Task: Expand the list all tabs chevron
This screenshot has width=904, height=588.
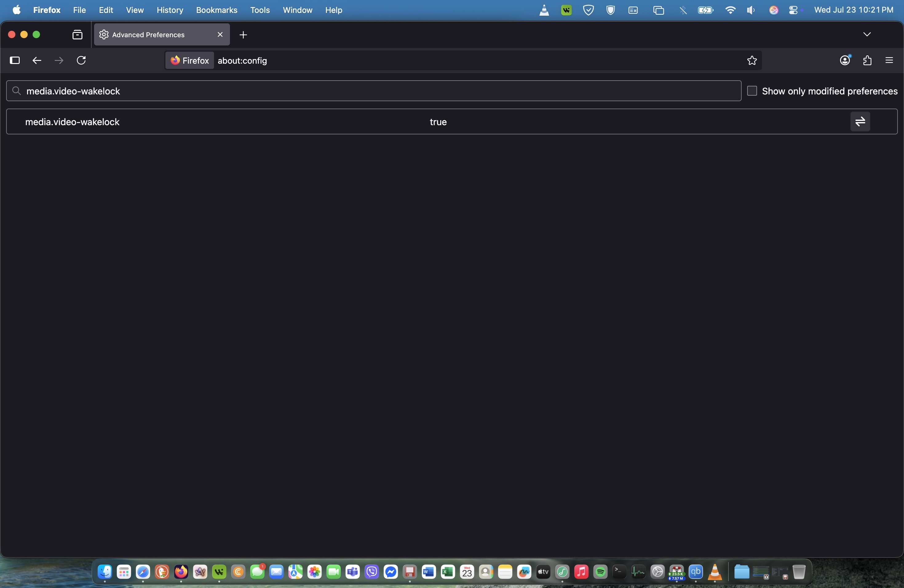Action: (x=867, y=34)
